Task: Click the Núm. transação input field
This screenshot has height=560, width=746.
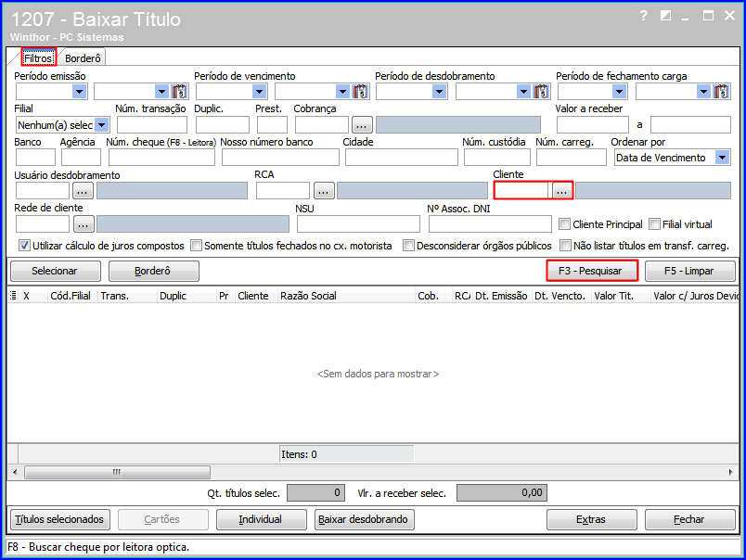Action: [152, 125]
